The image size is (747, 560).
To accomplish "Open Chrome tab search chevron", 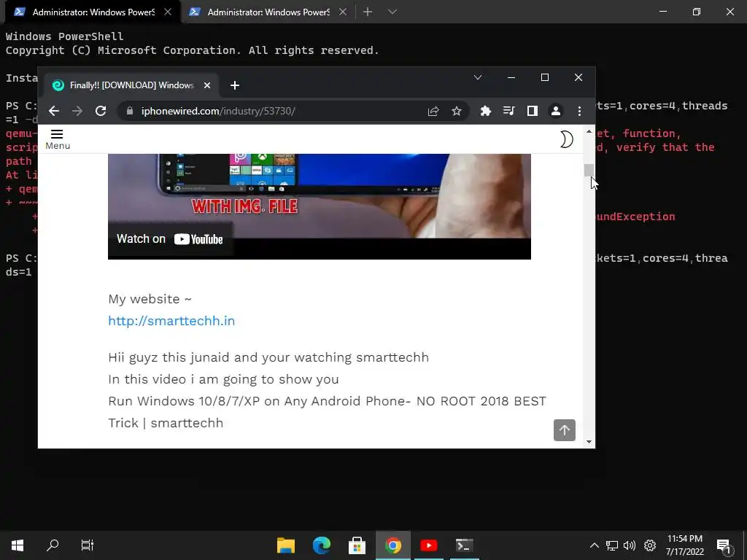I will (x=478, y=77).
